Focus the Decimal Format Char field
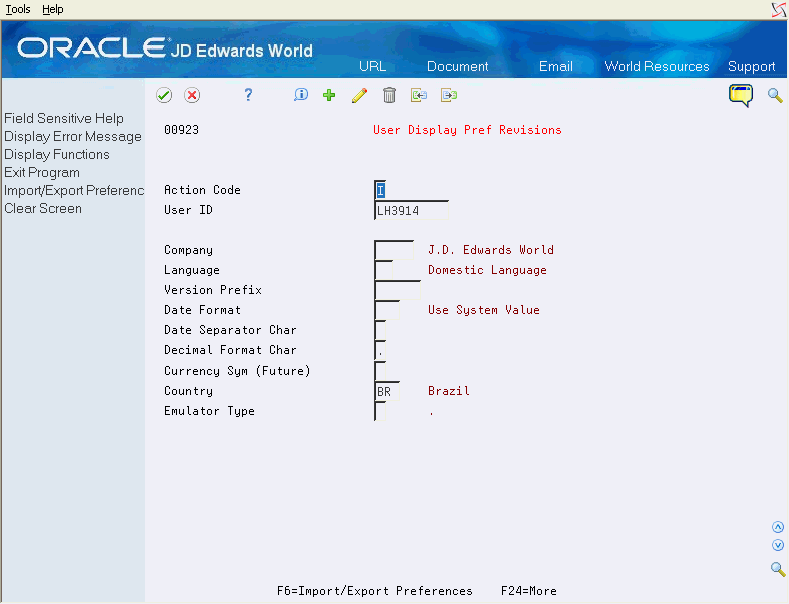789x604 pixels. pyautogui.click(x=380, y=350)
